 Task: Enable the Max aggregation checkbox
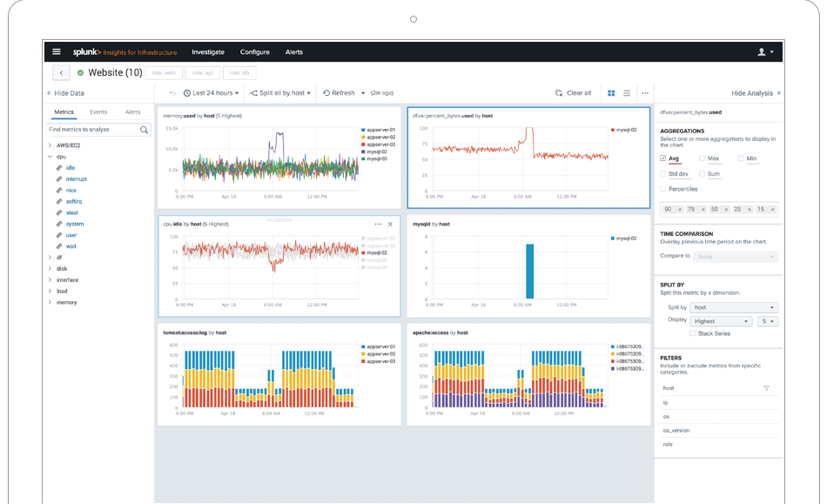702,158
